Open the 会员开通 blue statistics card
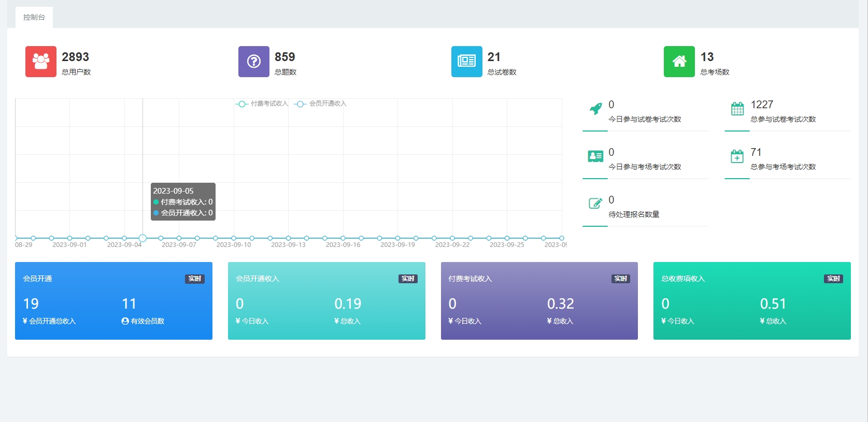This screenshot has height=422, width=868. point(113,301)
